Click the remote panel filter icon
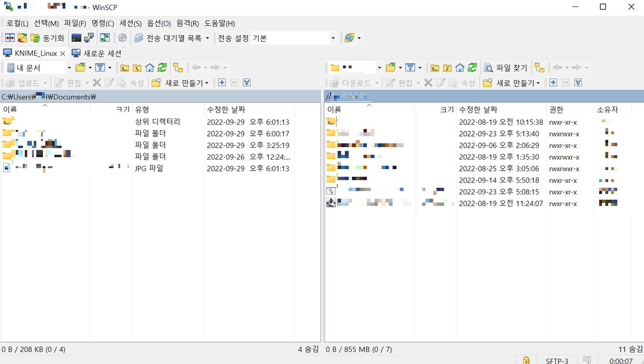Viewport: 644px width, 364px height. (x=410, y=68)
